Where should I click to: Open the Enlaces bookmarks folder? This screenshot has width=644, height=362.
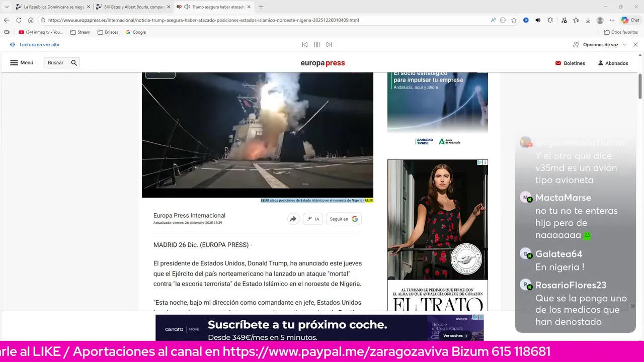click(108, 32)
